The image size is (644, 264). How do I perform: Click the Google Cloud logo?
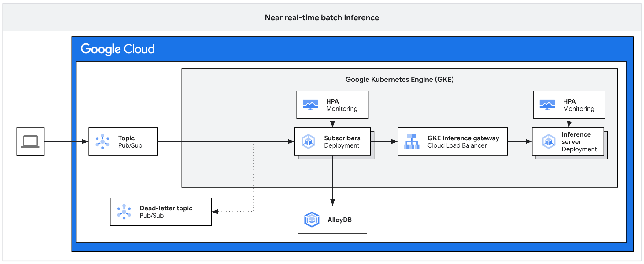[x=118, y=49]
